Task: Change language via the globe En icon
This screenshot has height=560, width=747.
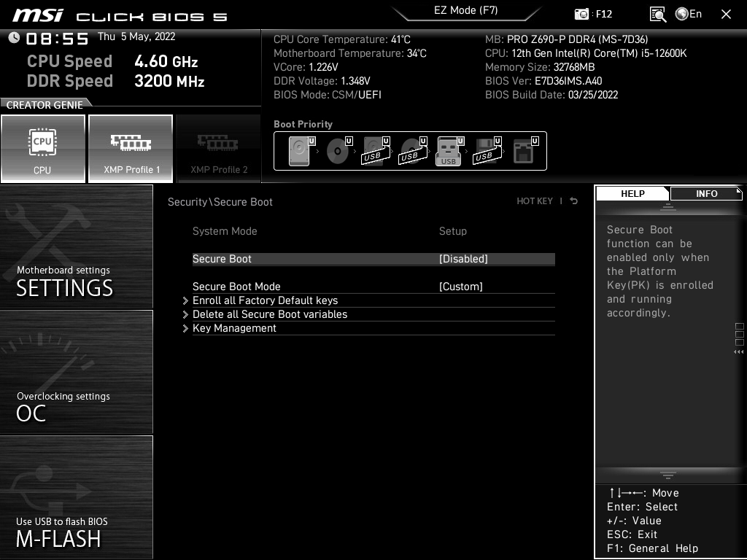Action: (x=689, y=15)
